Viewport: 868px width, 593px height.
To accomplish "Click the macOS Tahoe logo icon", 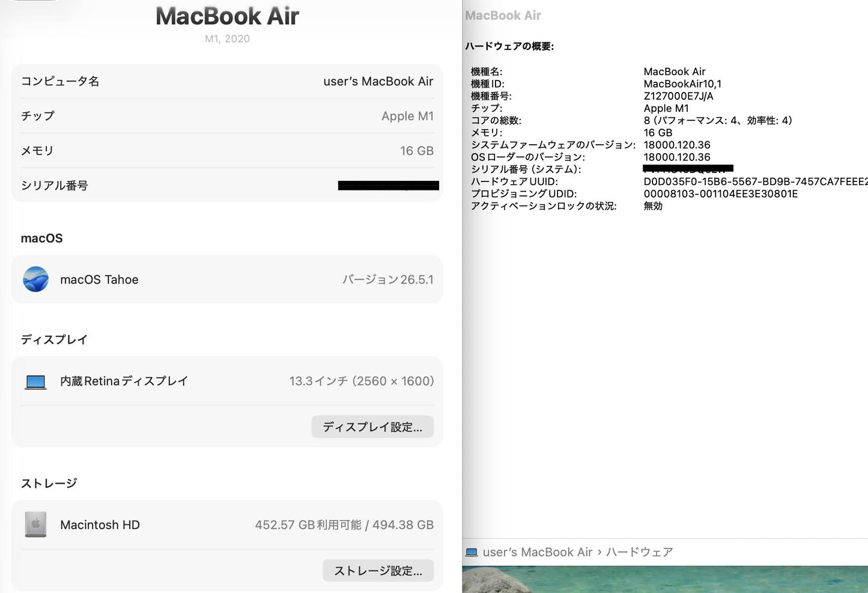I will (35, 279).
